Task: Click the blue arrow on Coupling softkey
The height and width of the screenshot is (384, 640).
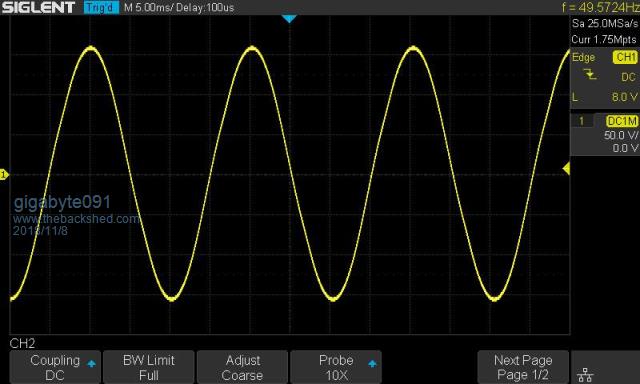Action: [91, 364]
